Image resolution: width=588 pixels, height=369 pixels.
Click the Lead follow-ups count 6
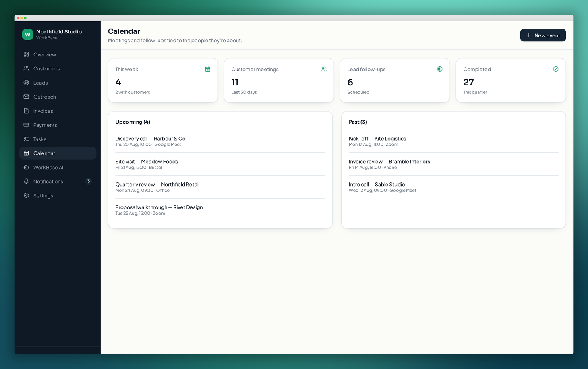[350, 82]
